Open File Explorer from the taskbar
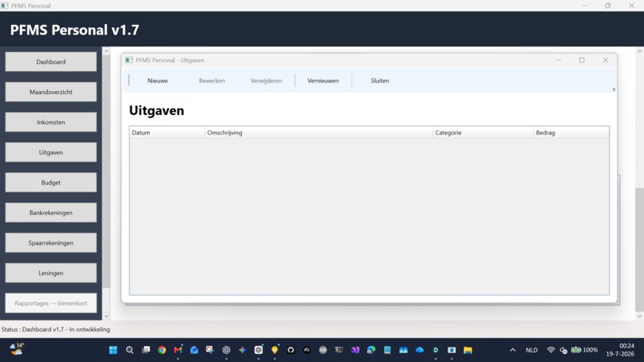This screenshot has width=644, height=362. click(467, 350)
